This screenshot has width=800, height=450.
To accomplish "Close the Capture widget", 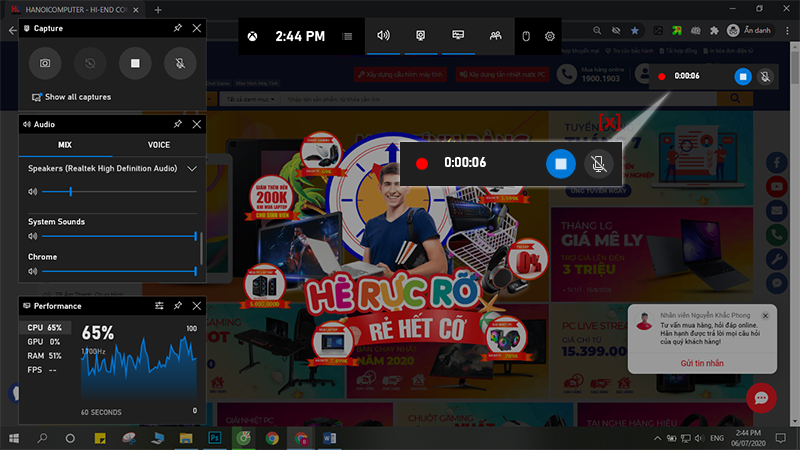I will (196, 28).
